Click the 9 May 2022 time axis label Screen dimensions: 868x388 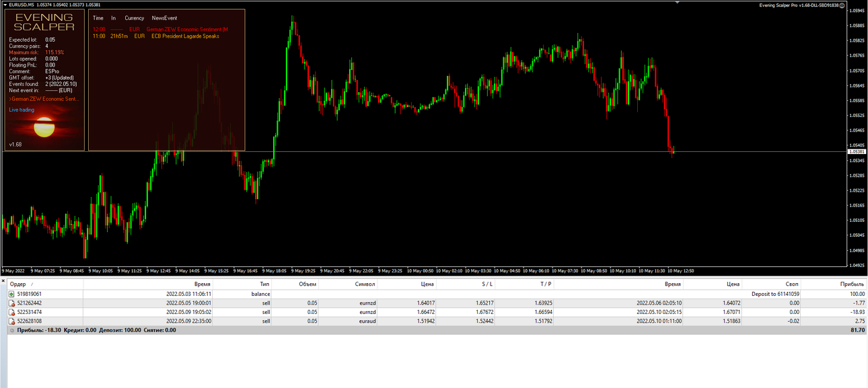coord(13,270)
